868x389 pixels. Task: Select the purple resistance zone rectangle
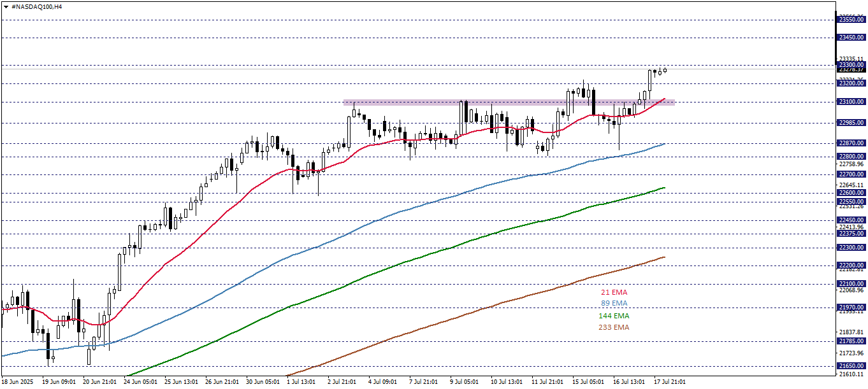pos(509,102)
